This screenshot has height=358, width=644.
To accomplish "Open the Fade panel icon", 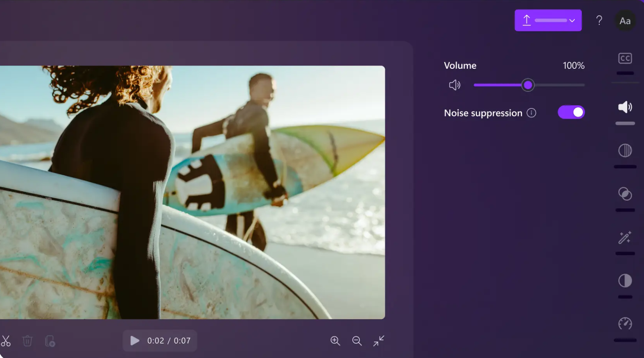I will [x=625, y=151].
